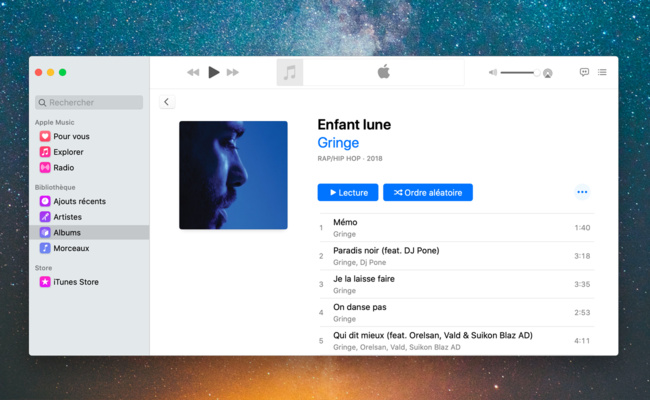
Task: Select Morceaux in Bibliothèque
Action: pos(89,248)
